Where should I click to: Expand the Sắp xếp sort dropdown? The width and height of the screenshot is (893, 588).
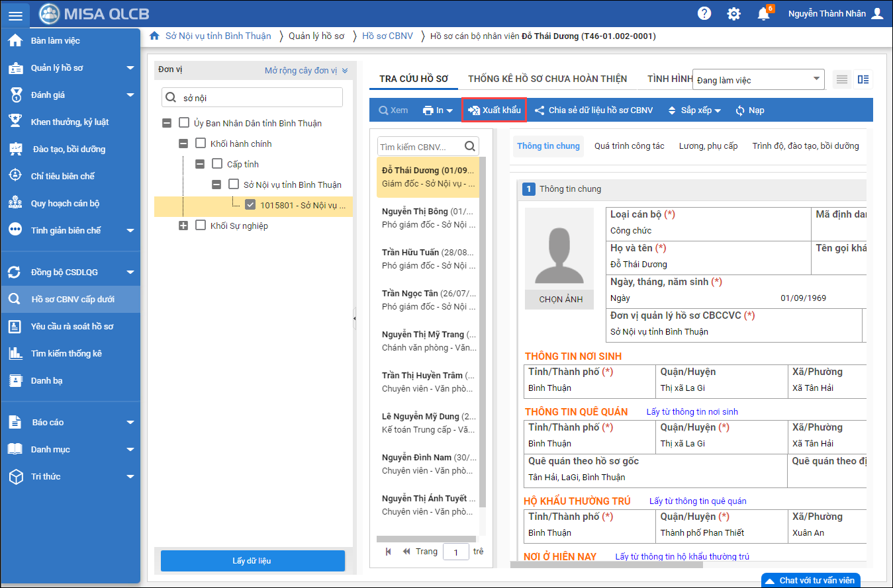pyautogui.click(x=694, y=110)
